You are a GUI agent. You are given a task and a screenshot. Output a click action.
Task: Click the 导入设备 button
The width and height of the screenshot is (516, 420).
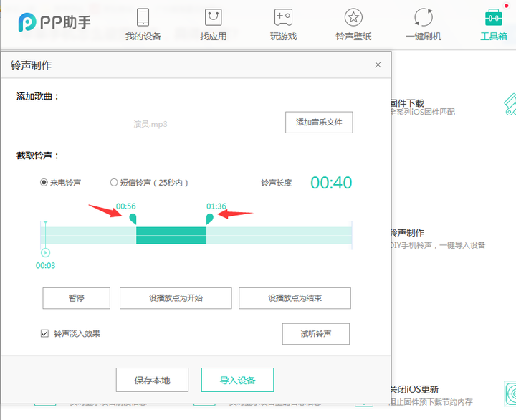coord(238,380)
